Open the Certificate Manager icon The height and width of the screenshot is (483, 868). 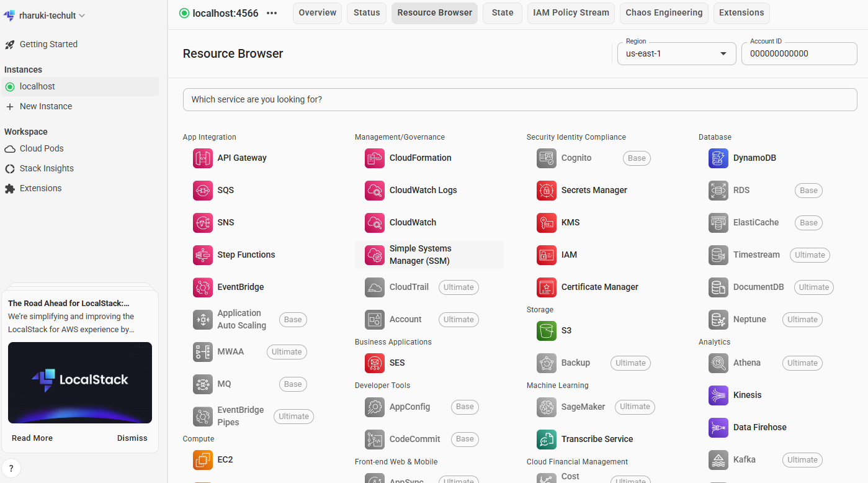point(547,287)
